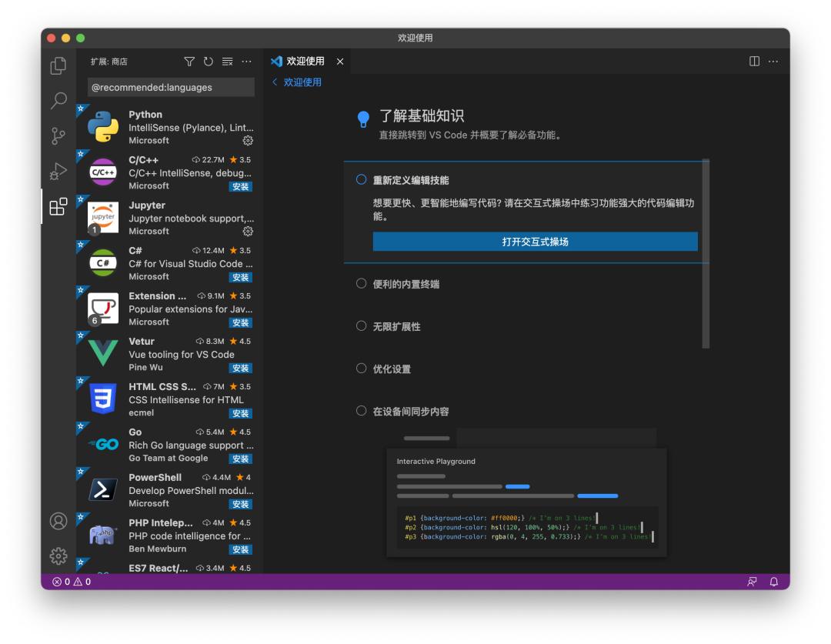The height and width of the screenshot is (644, 831).
Task: Open editor more actions menu
Action: coord(773,62)
